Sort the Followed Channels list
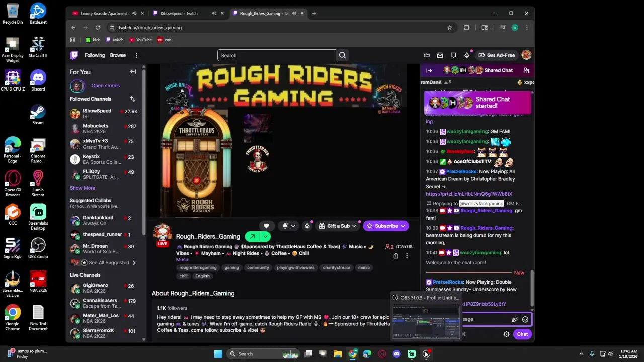Image resolution: width=644 pixels, height=362 pixels. pyautogui.click(x=132, y=99)
